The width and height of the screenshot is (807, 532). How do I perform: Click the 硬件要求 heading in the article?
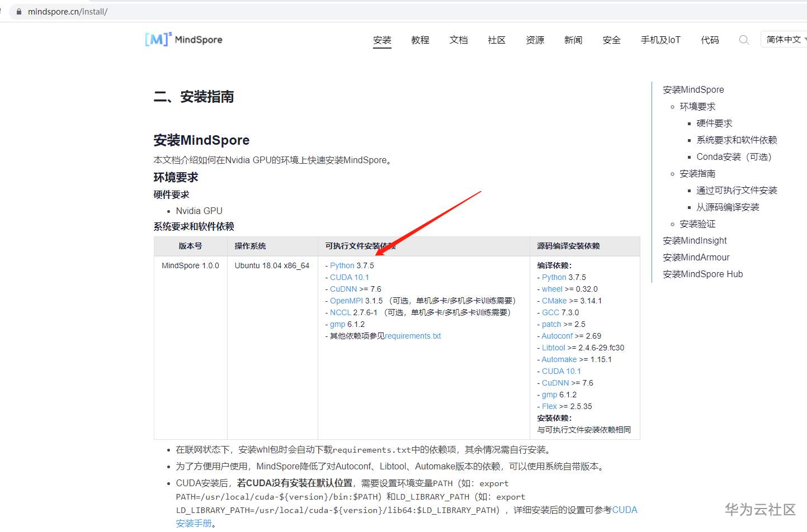(171, 194)
